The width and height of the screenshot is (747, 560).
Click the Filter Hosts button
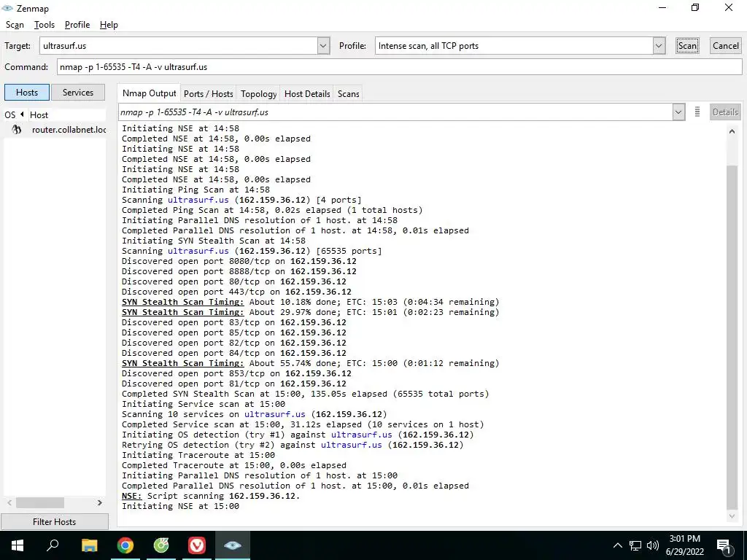[x=54, y=522]
